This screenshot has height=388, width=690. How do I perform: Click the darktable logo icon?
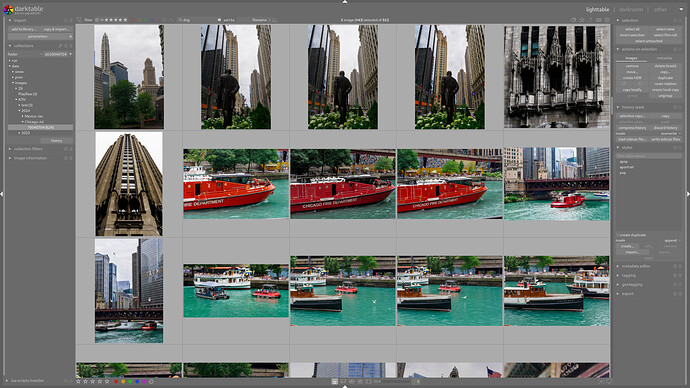click(x=8, y=9)
